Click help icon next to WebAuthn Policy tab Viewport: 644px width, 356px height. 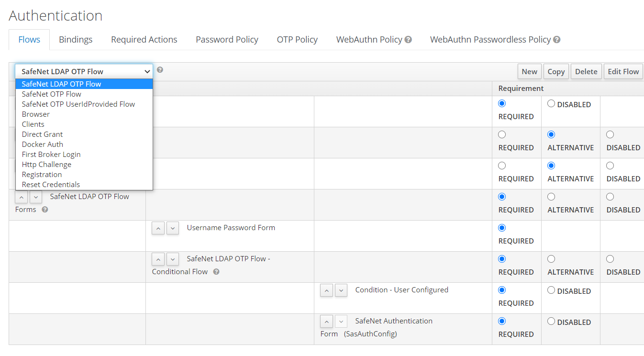[x=408, y=40]
